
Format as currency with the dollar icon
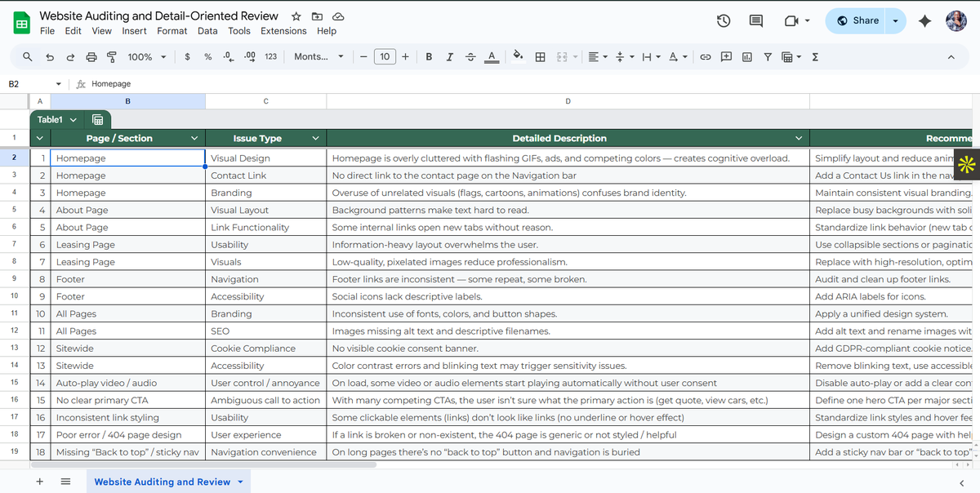188,57
